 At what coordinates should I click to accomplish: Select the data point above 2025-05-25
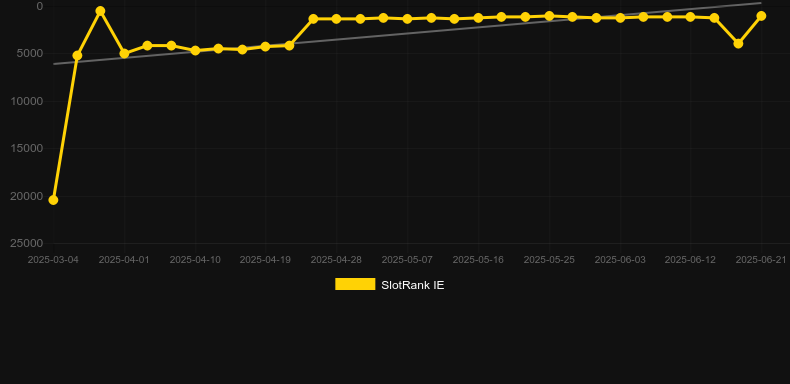click(x=549, y=16)
